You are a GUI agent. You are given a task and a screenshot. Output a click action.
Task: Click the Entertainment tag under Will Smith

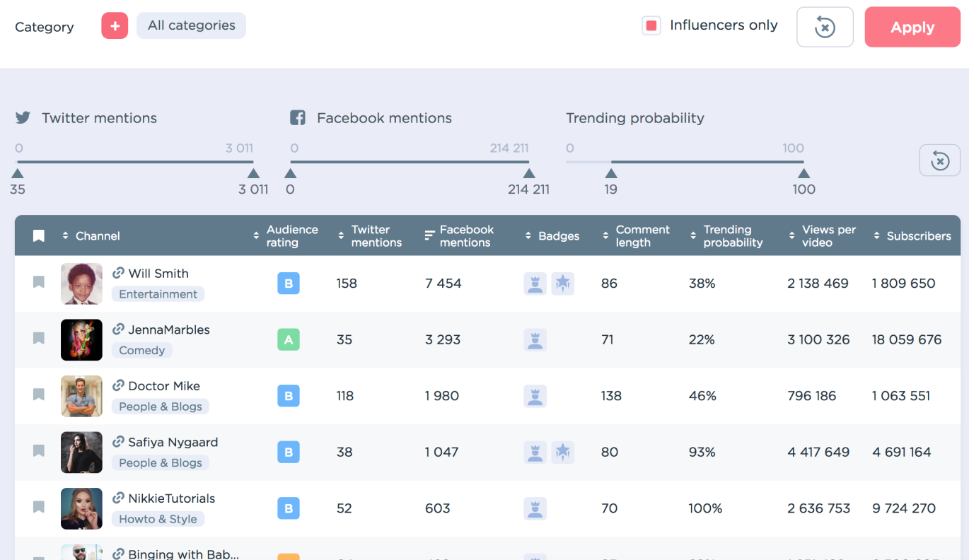click(158, 294)
